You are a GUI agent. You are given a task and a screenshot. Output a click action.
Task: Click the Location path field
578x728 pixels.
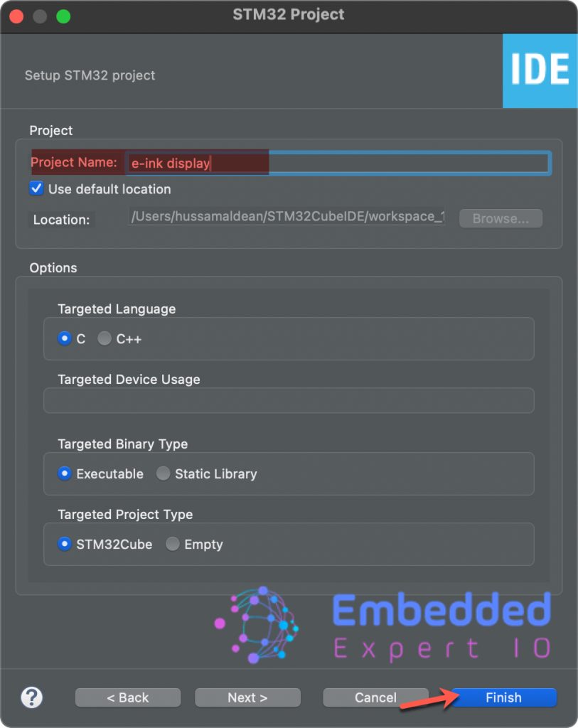(287, 217)
